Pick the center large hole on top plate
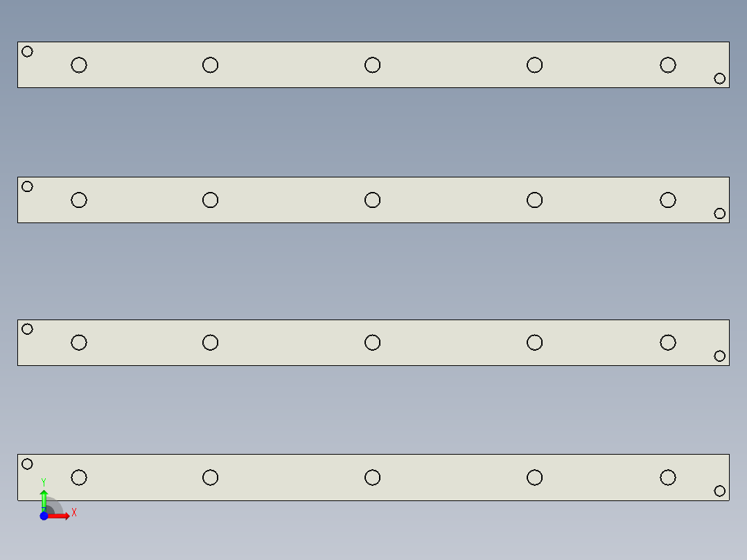This screenshot has width=747, height=560. coord(372,65)
